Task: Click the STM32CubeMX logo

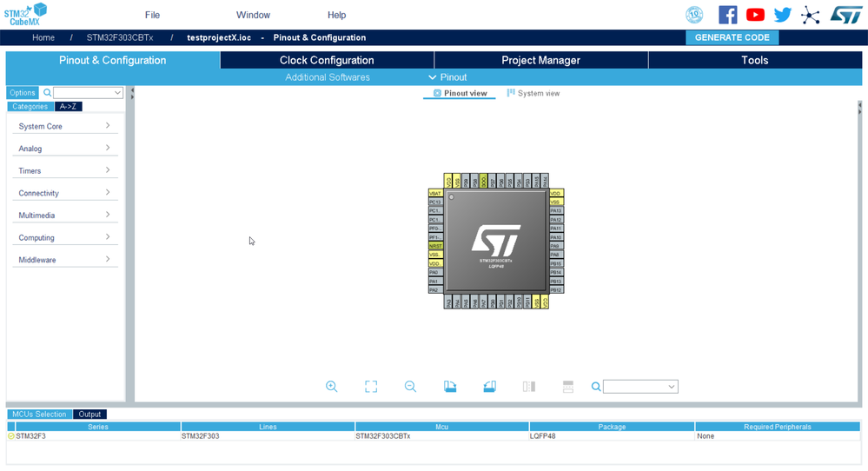Action: 25,15
